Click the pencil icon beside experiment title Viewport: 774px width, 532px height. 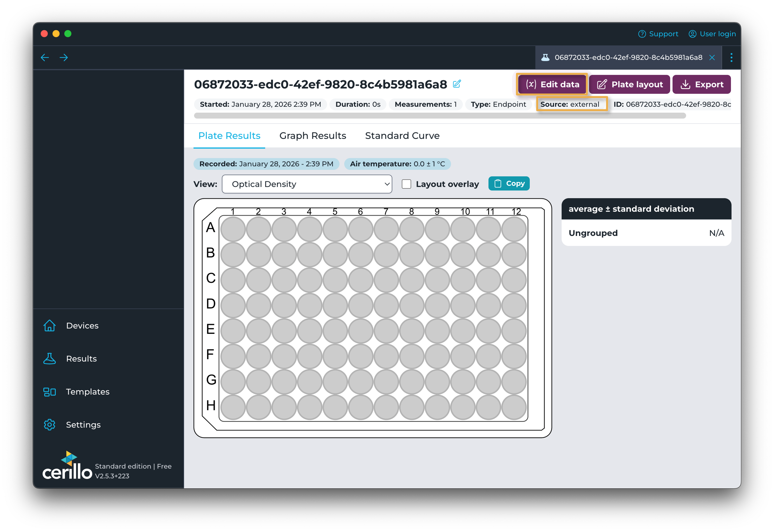pyautogui.click(x=457, y=84)
